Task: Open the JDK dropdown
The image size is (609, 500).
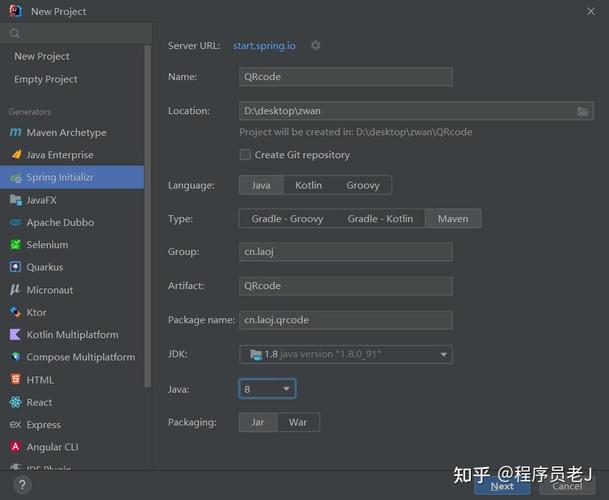Action: pos(346,354)
